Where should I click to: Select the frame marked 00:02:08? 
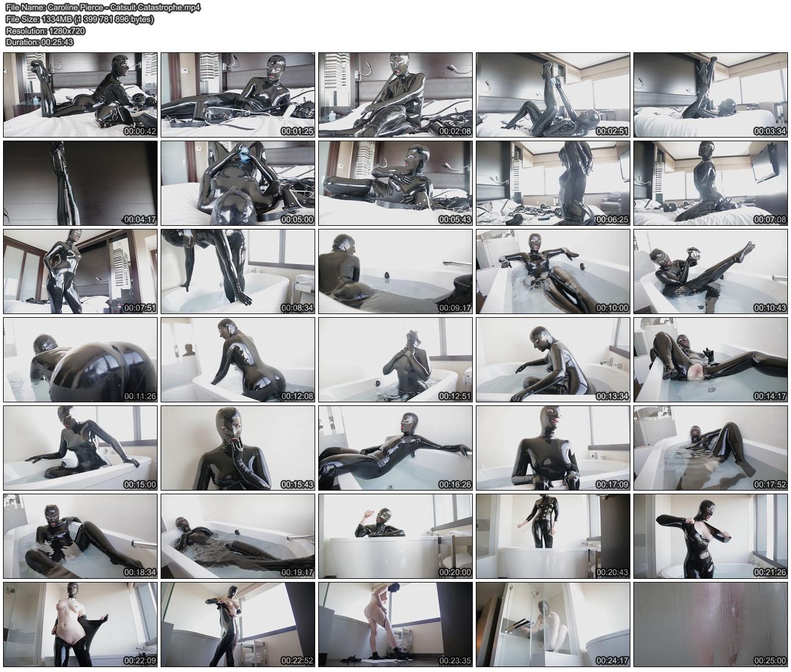pos(395,94)
